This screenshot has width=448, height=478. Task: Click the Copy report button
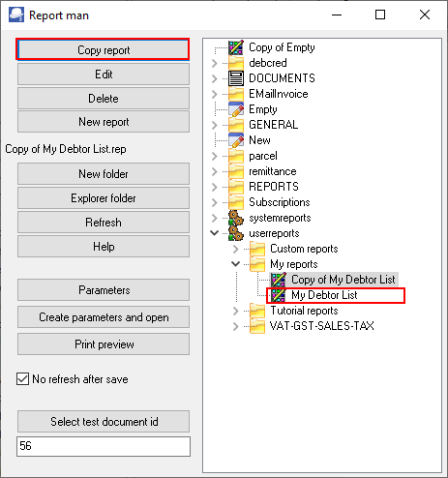point(104,49)
